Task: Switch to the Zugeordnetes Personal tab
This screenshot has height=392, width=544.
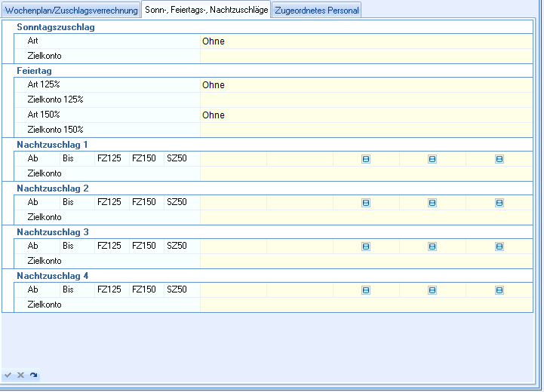Action: pos(316,11)
